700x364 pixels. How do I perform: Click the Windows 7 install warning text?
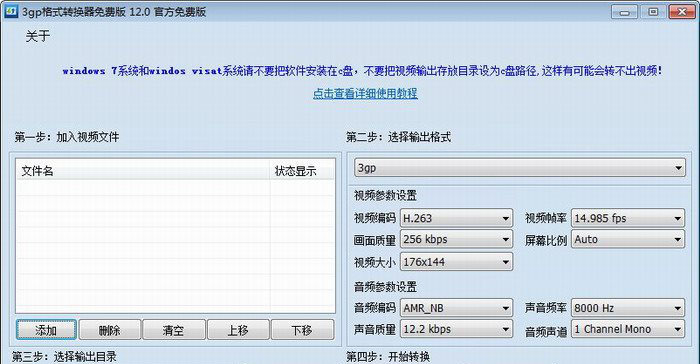[x=362, y=71]
